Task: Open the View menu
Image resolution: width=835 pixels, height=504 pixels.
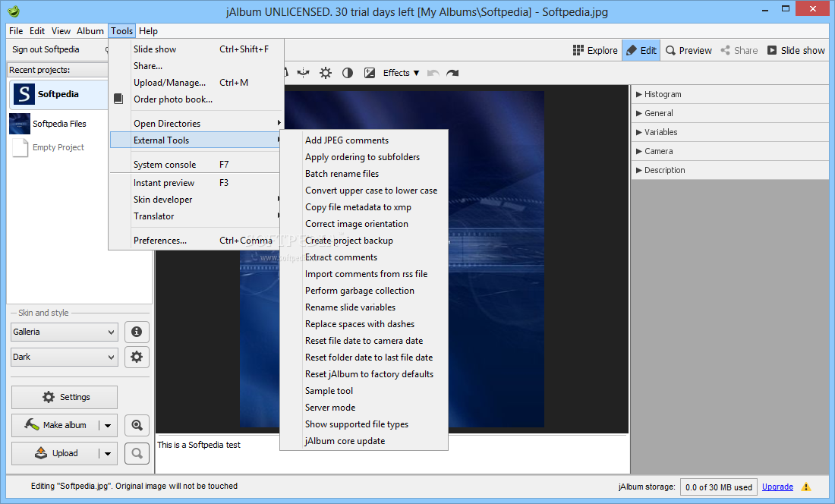Action: 61,31
